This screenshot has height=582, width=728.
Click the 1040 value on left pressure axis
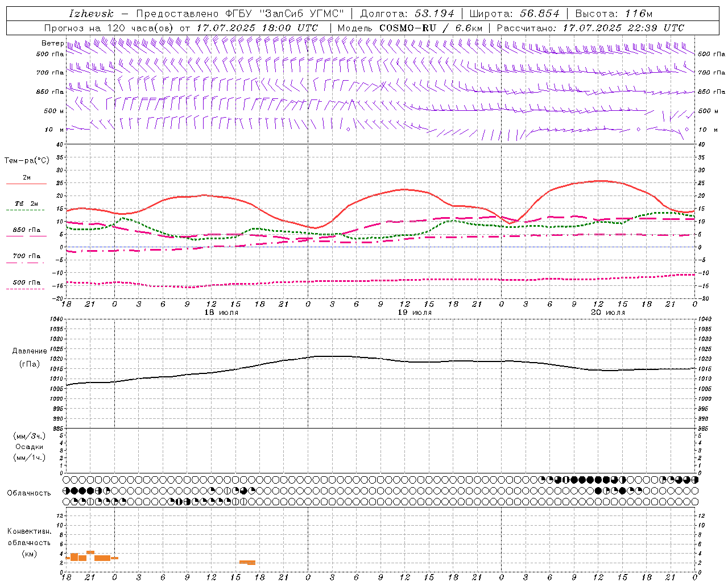point(56,319)
